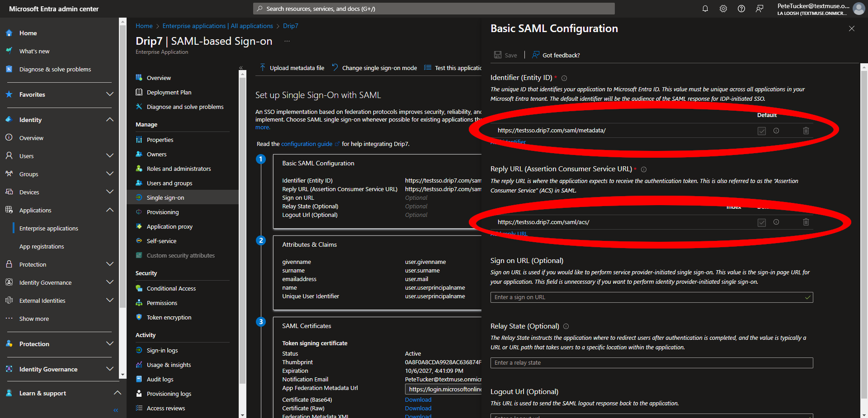Download Certificate (Base64)
Screen dimensions: 868x418
tap(418, 400)
